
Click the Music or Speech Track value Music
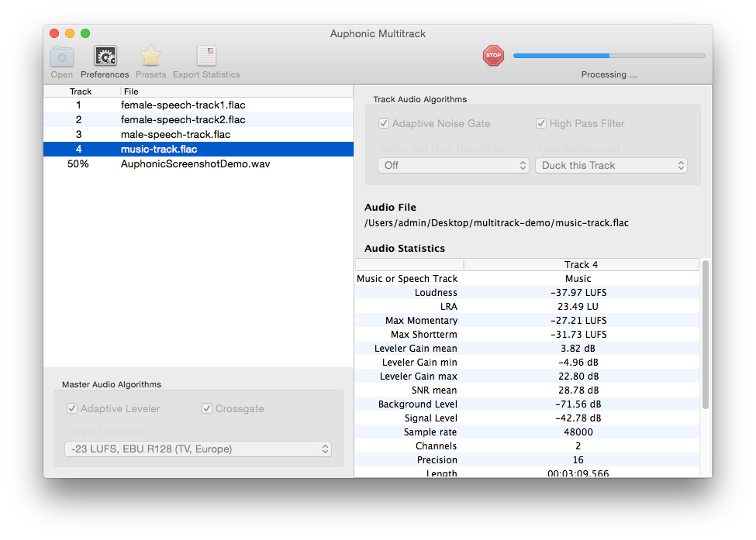[578, 278]
